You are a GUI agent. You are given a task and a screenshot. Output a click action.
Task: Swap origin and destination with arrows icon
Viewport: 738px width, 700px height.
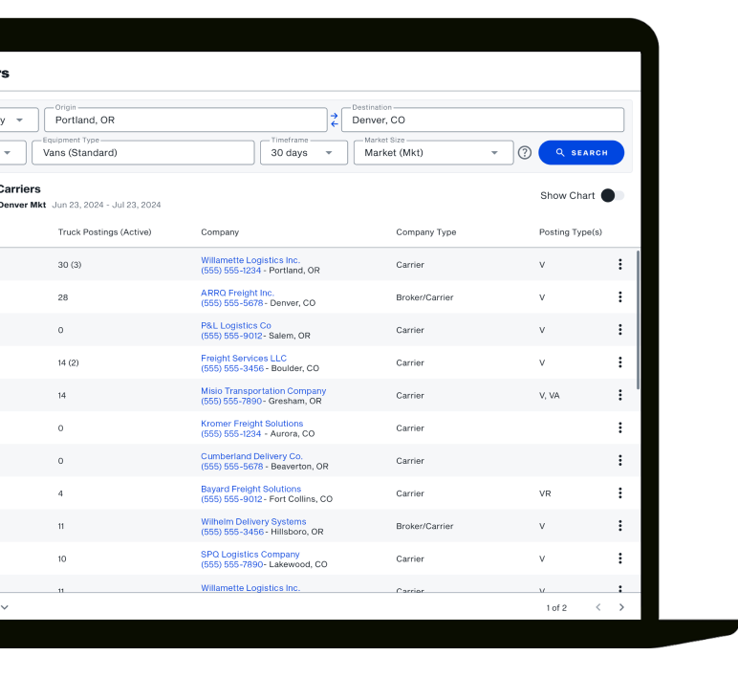335,120
